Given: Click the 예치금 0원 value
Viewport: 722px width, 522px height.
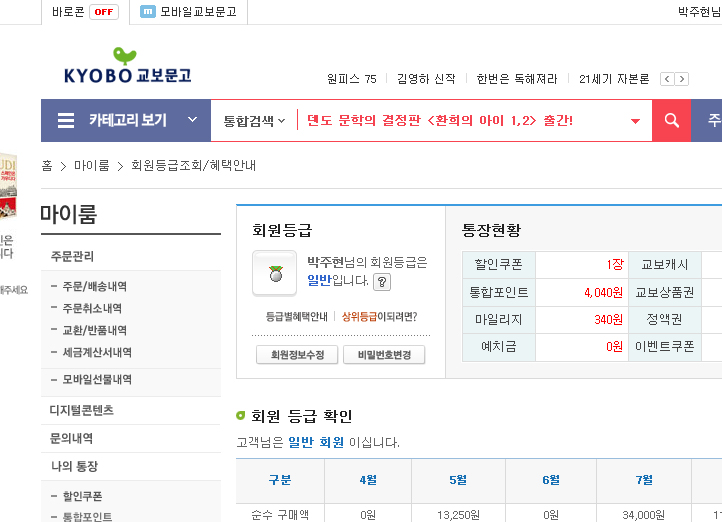Looking at the screenshot, I should pyautogui.click(x=614, y=347).
